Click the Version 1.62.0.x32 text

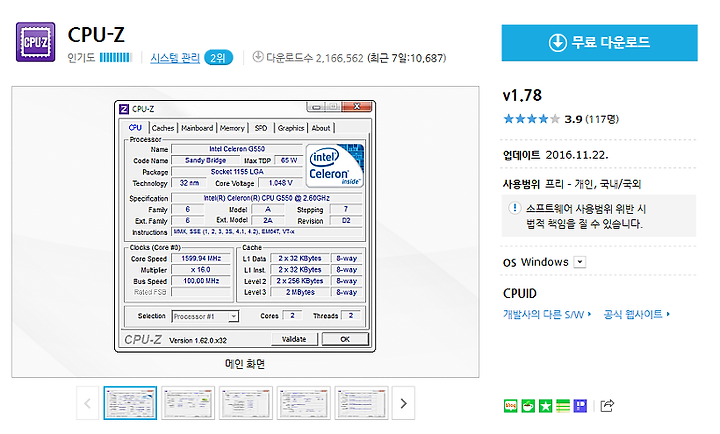pos(198,340)
